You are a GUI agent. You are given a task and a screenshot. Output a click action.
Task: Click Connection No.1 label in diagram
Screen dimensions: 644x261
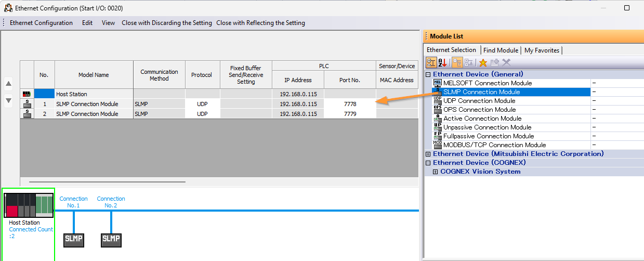click(x=73, y=202)
